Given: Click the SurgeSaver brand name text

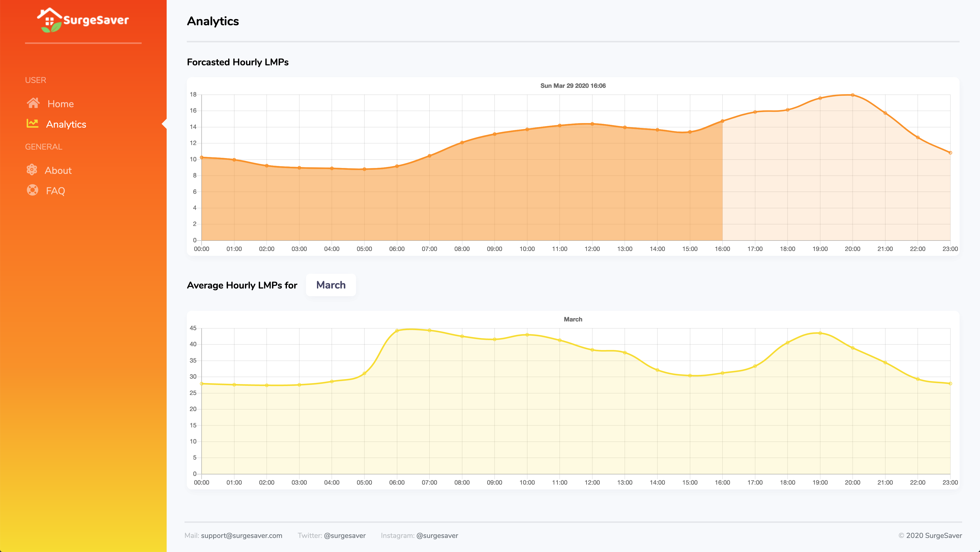Looking at the screenshot, I should (96, 20).
